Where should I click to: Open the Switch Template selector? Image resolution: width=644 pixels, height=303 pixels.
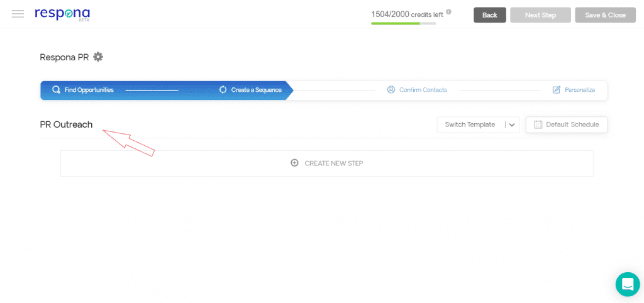tap(470, 124)
